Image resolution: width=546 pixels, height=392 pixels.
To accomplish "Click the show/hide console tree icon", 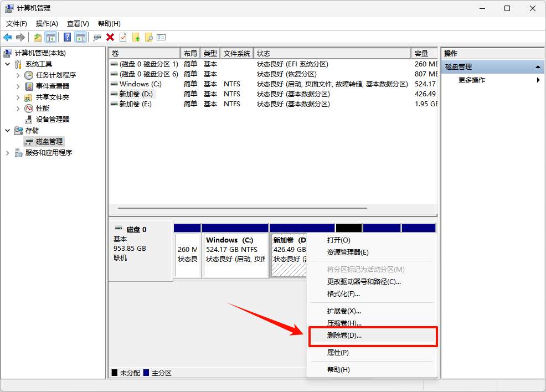I will (51, 37).
